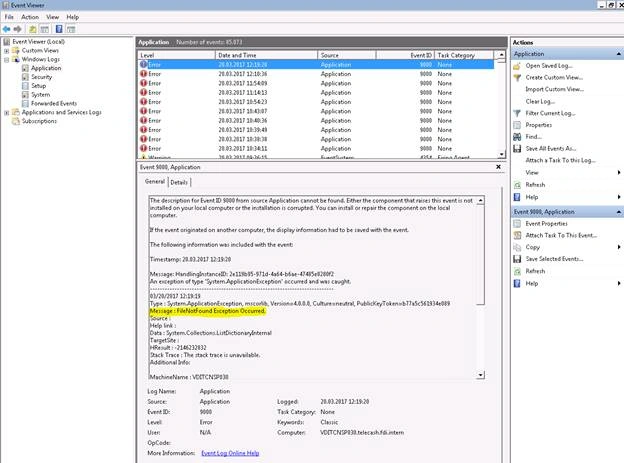Click the Show/Hide Console Tree toolbar icon
The width and height of the screenshot is (624, 463).
[x=45, y=29]
